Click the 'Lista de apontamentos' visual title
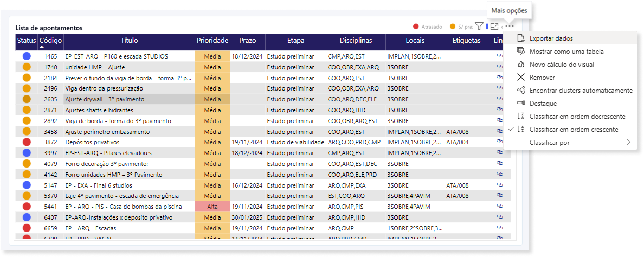 tap(49, 28)
